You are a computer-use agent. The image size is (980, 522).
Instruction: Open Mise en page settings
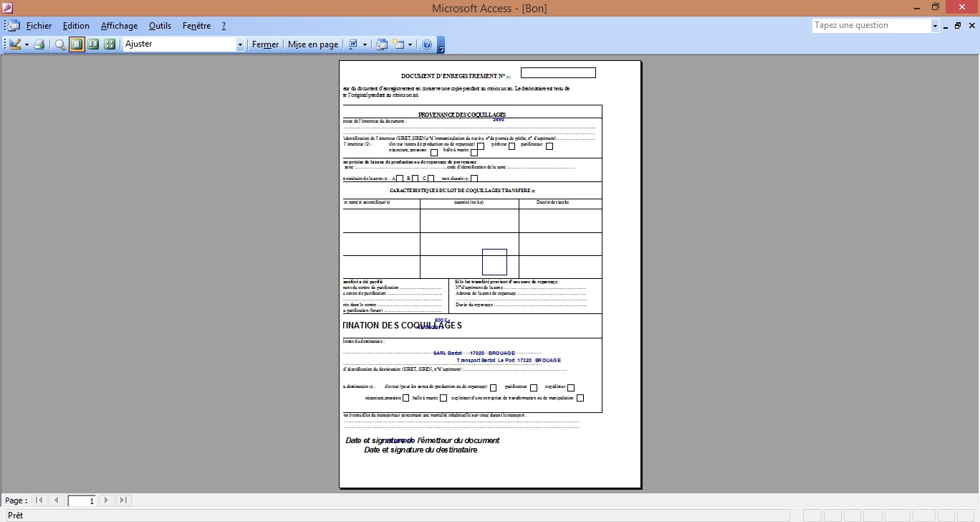[x=313, y=44]
